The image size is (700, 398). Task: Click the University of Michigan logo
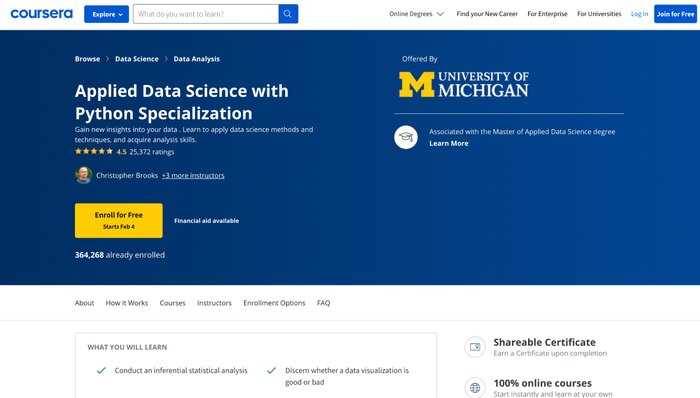(x=463, y=84)
